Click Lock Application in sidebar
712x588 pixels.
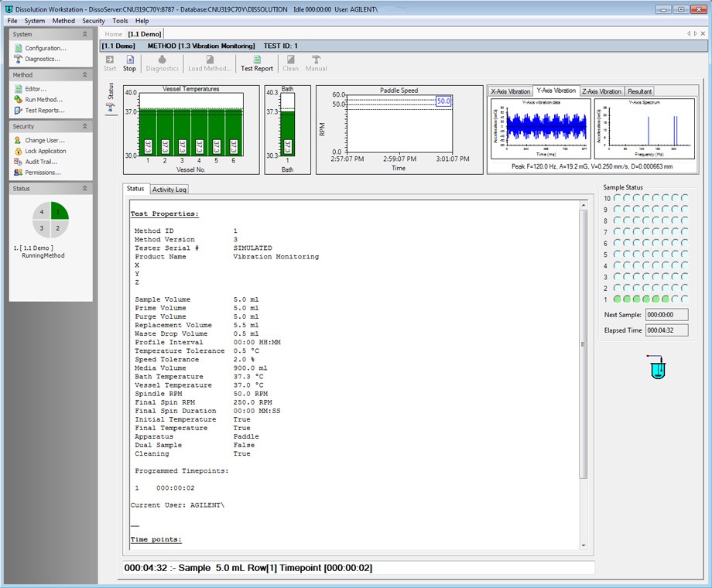point(45,151)
